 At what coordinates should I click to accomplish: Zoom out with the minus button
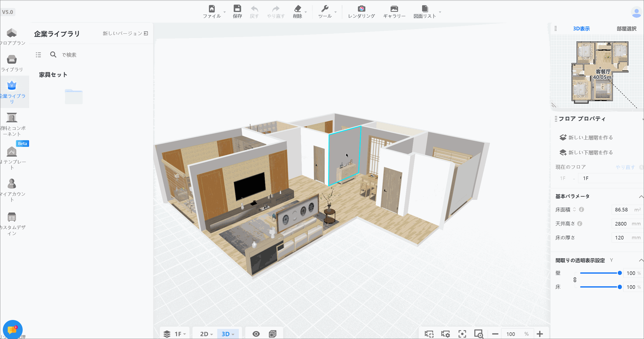(495, 334)
